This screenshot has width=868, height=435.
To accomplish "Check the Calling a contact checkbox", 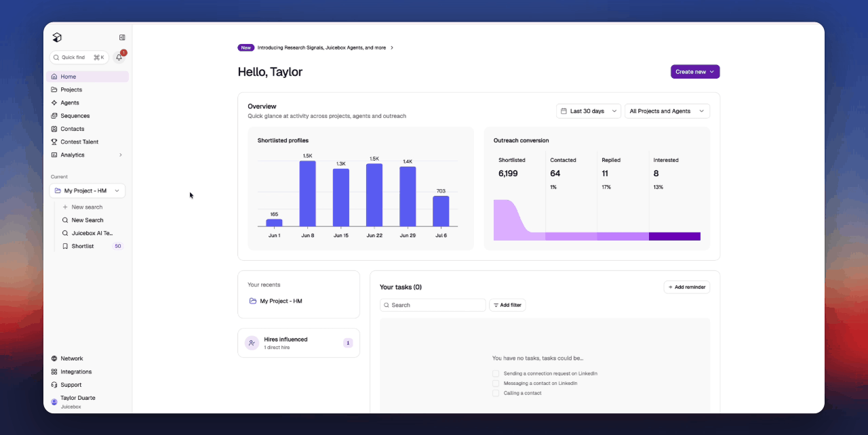I will (x=496, y=393).
